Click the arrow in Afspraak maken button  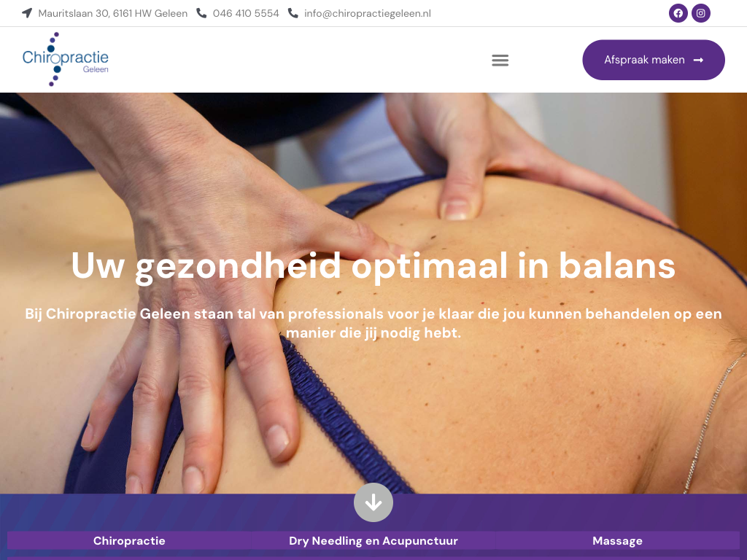coord(698,60)
